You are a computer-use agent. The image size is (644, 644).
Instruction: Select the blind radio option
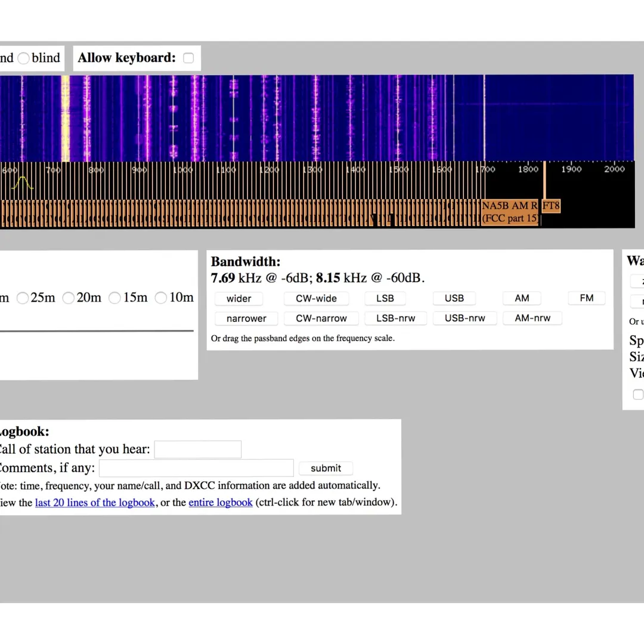click(24, 58)
